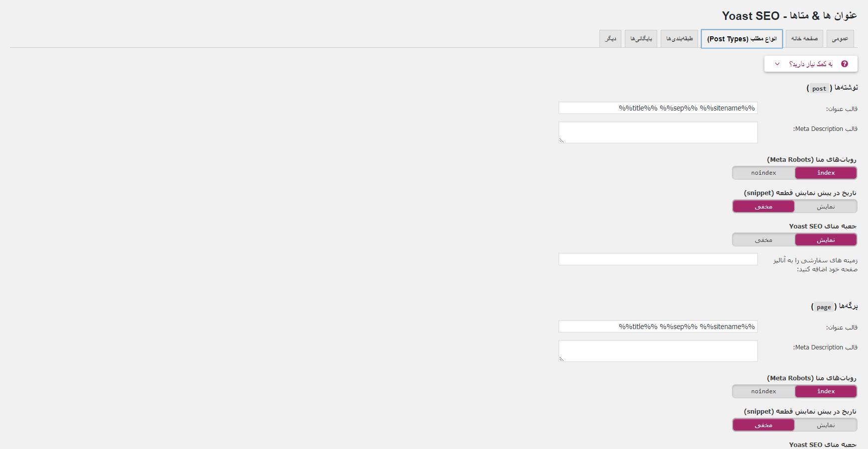Open the بایگانی‌ها tab
The image size is (868, 449).
(x=641, y=39)
